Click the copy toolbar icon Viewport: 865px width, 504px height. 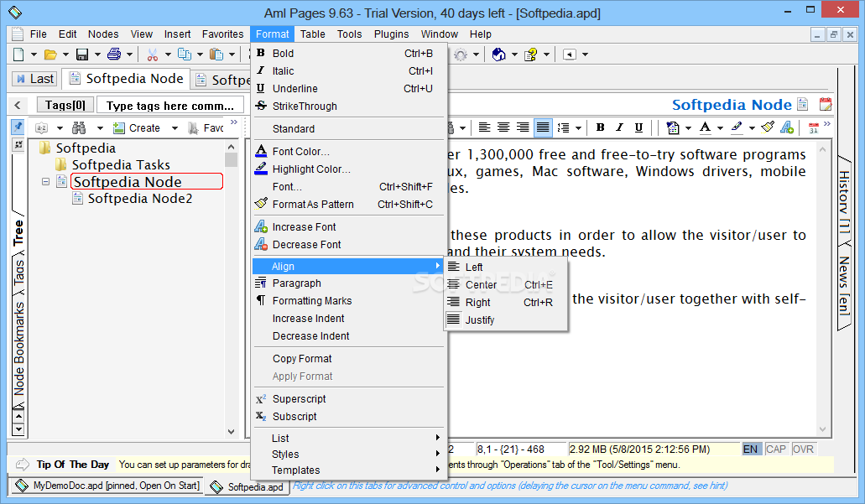pyautogui.click(x=185, y=54)
